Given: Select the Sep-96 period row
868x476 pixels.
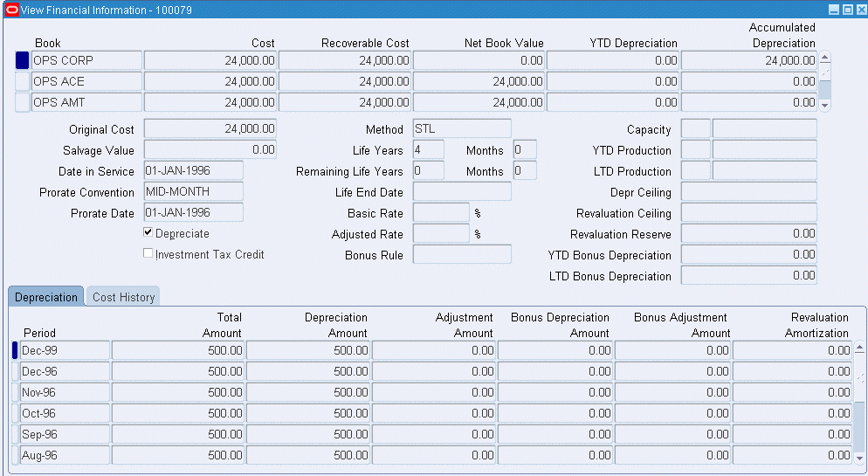Looking at the screenshot, I should [x=65, y=434].
